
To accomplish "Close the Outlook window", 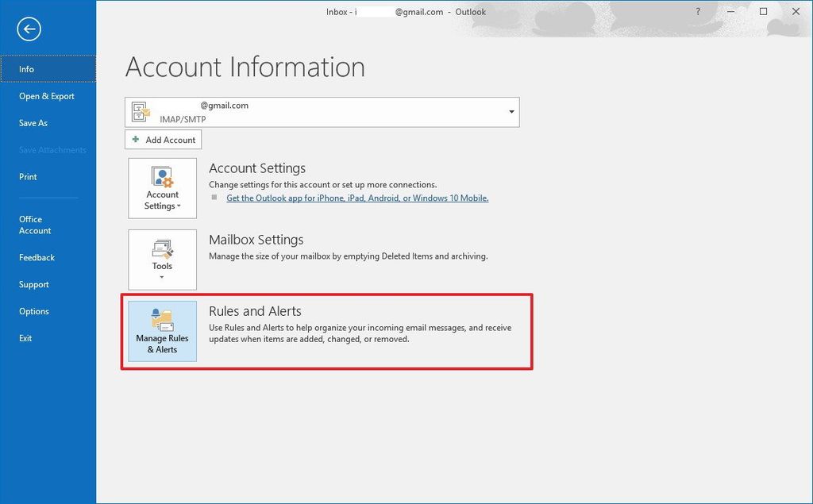I will pyautogui.click(x=796, y=11).
